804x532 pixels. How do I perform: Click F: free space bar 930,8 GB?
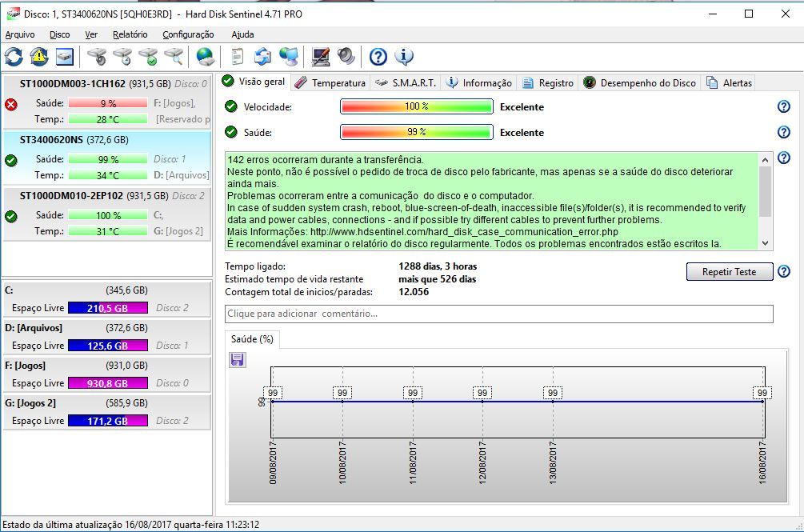108,383
